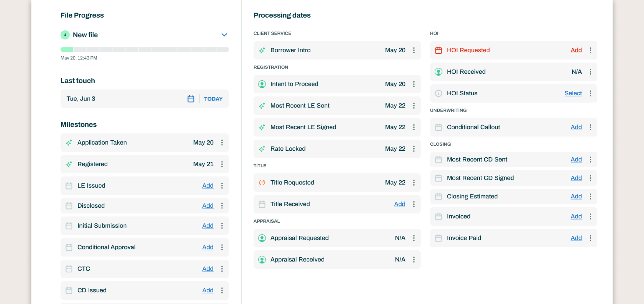The image size is (644, 304).
Task: Click the Title Requested orange refresh icon
Action: coord(262,183)
